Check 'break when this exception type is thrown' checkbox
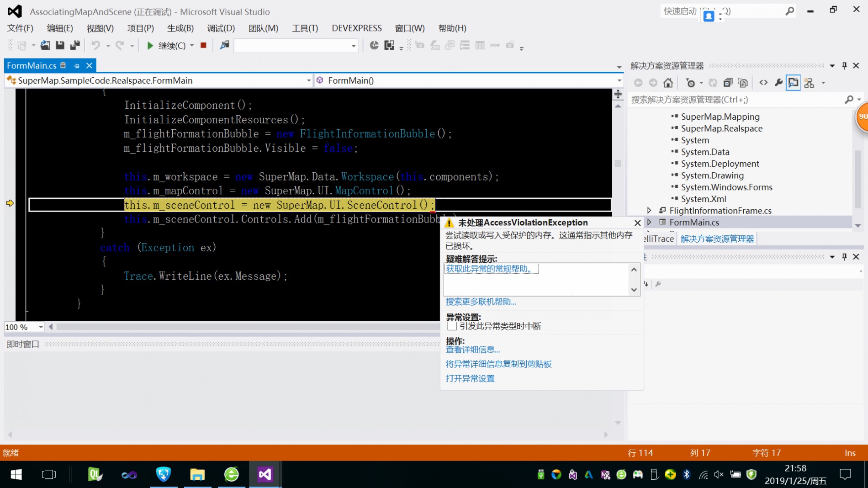Image resolution: width=868 pixels, height=488 pixels. pyautogui.click(x=452, y=326)
